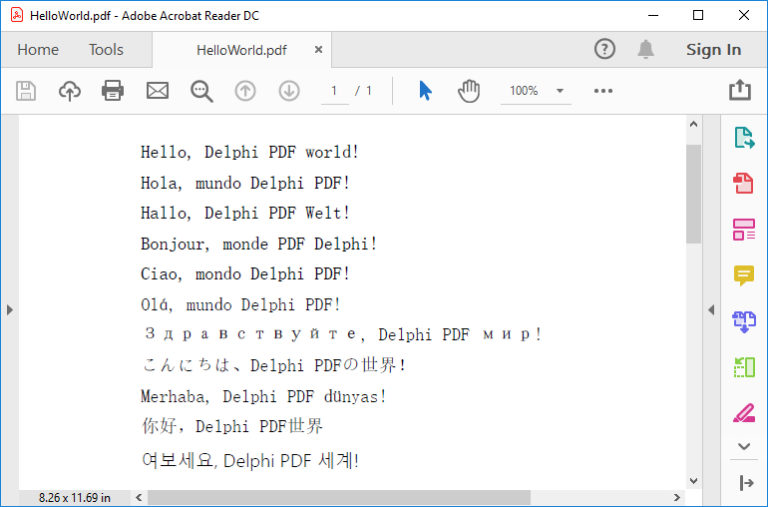Open the Find text magnifier
The width and height of the screenshot is (768, 507).
click(201, 91)
